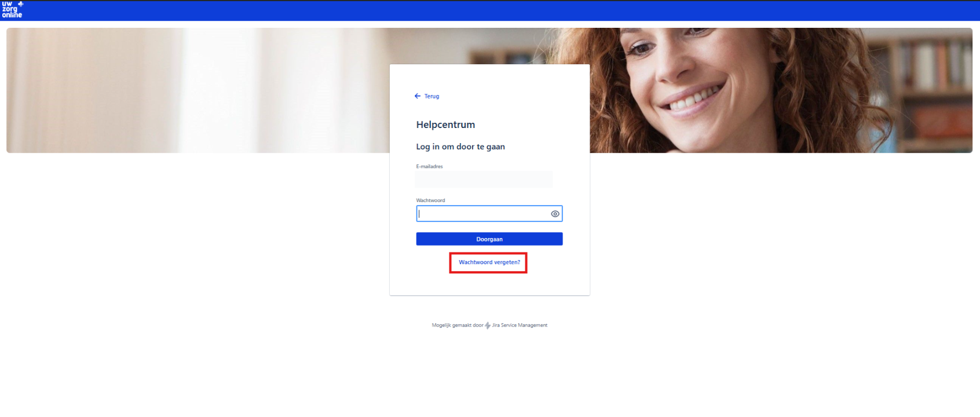Viewport: 980px width, 417px height.
Task: Open the Jira Service Management footer link
Action: 520,325
